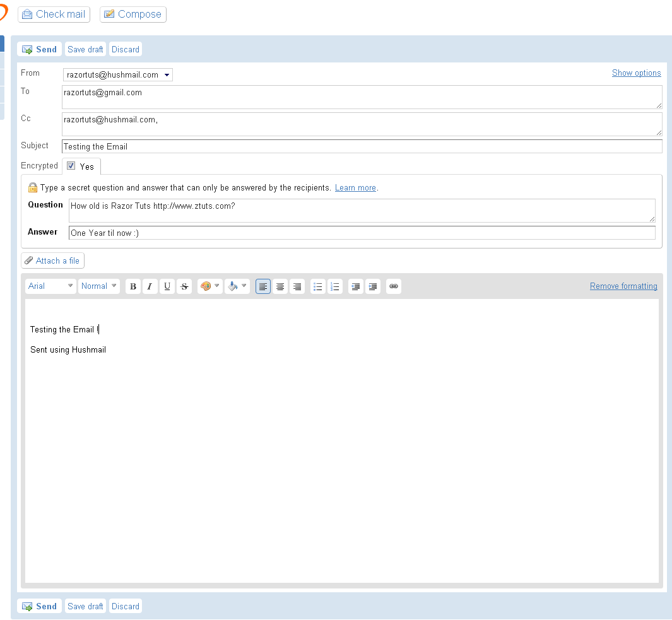Click the top Save draft button

coord(85,49)
